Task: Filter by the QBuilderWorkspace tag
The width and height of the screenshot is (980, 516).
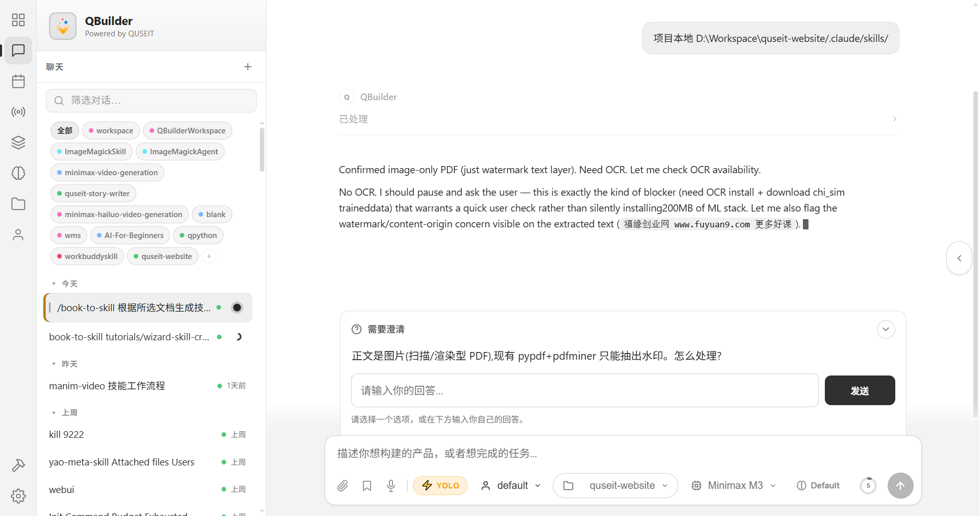Action: (x=187, y=131)
